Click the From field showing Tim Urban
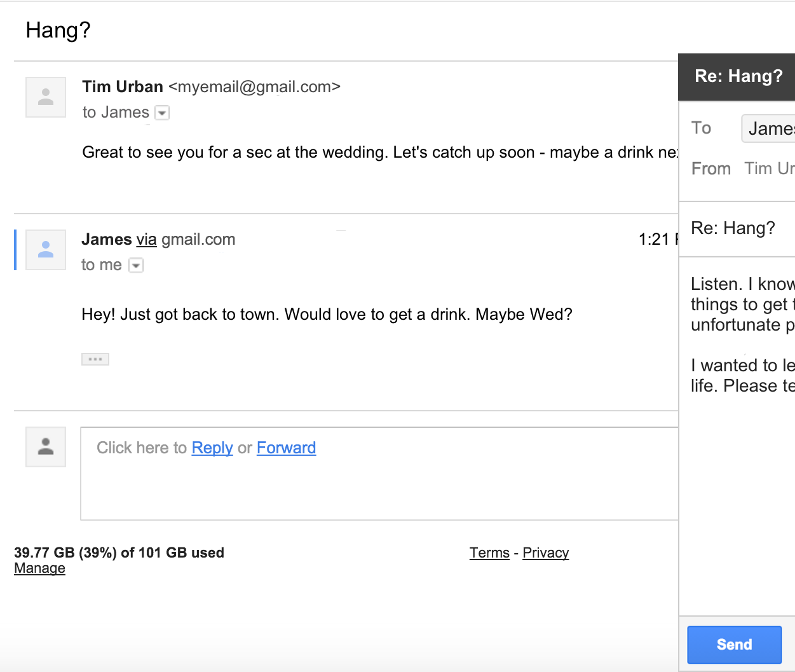The image size is (795, 672). pyautogui.click(x=770, y=168)
